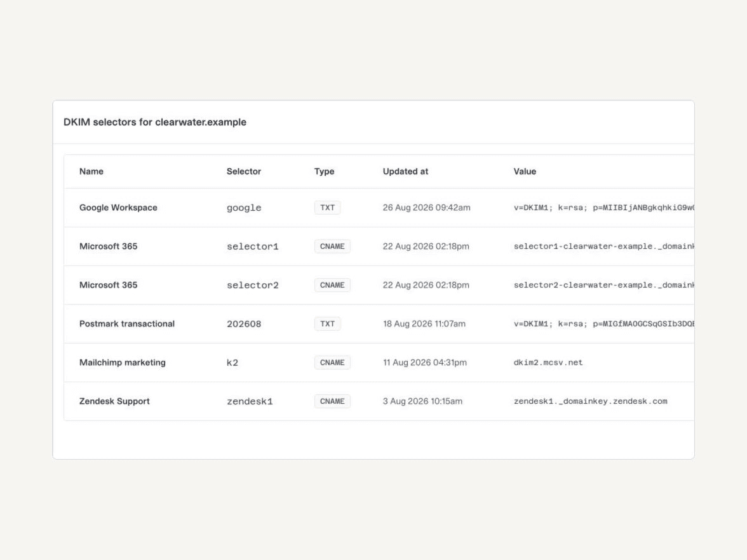Click the value starting "selector1-clearwater-example"

(603, 246)
